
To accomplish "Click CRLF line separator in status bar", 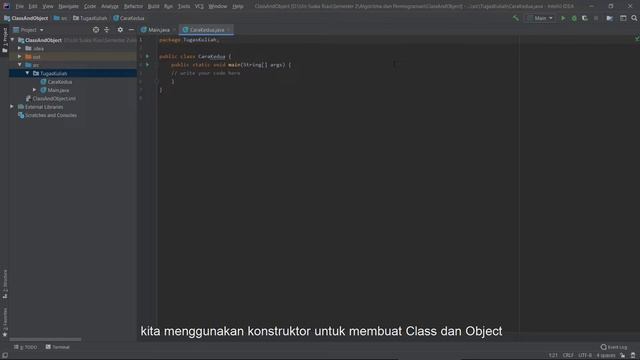I will (568, 356).
